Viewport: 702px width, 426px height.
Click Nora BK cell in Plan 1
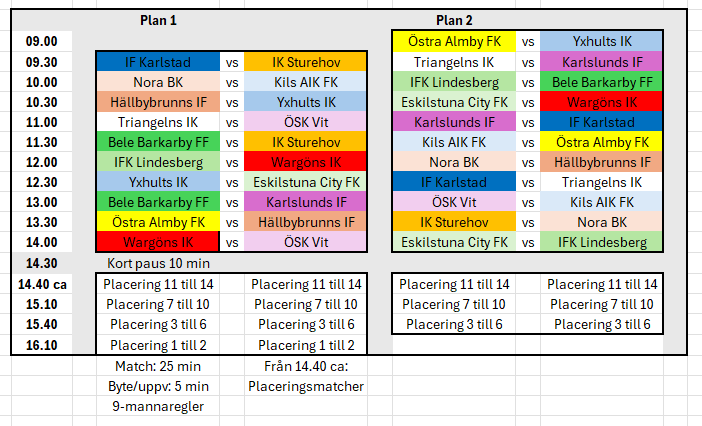tap(158, 82)
